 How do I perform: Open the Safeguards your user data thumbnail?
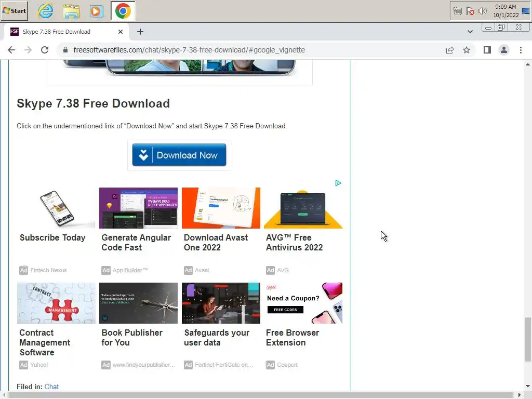221,303
